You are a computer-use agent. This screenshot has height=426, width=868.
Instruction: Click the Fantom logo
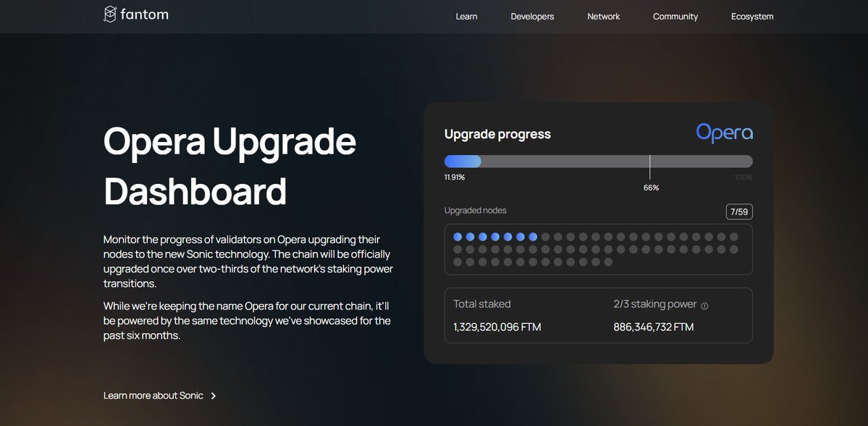[136, 14]
